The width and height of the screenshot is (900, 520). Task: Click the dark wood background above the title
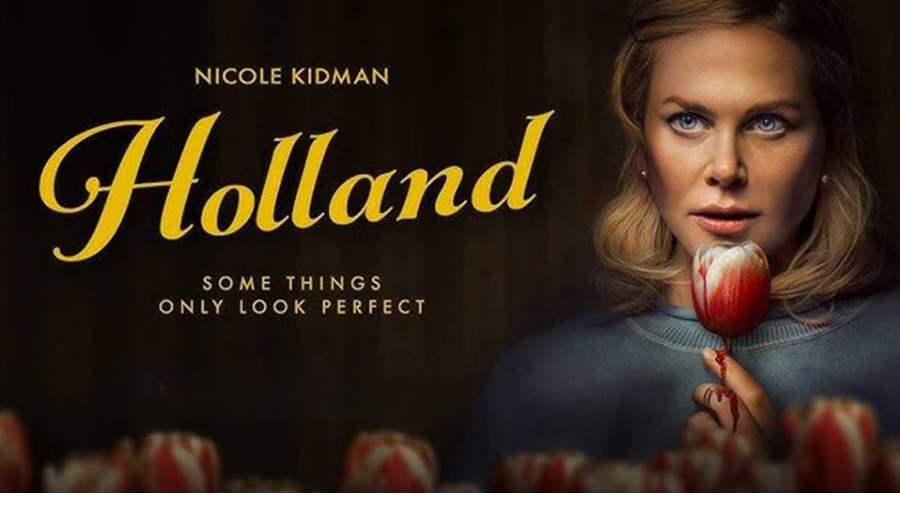(402, 34)
